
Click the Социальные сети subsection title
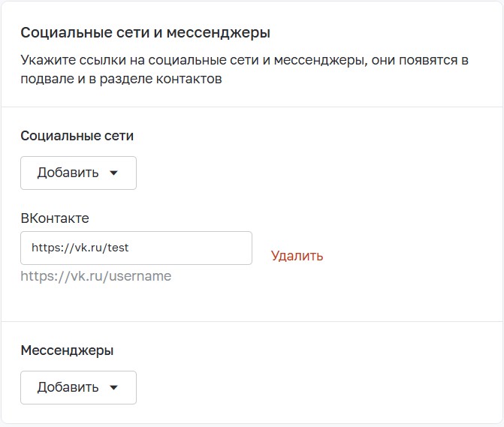pos(77,136)
